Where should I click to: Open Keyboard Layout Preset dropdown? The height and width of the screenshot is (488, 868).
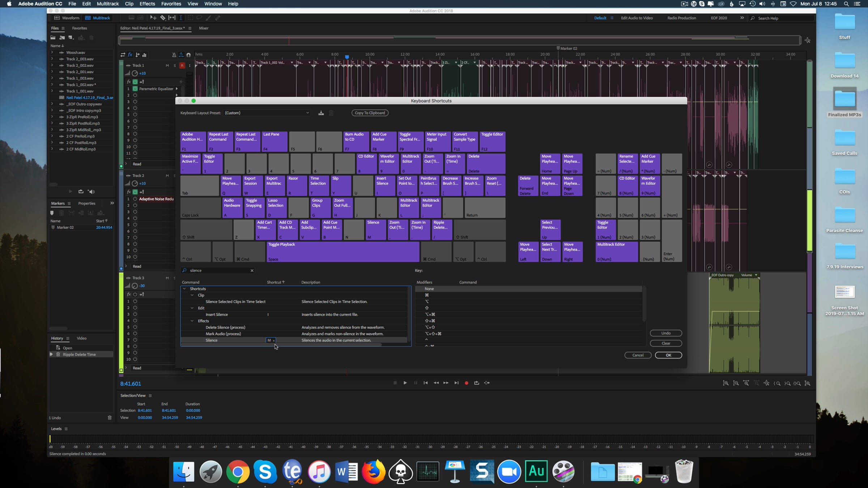point(267,113)
